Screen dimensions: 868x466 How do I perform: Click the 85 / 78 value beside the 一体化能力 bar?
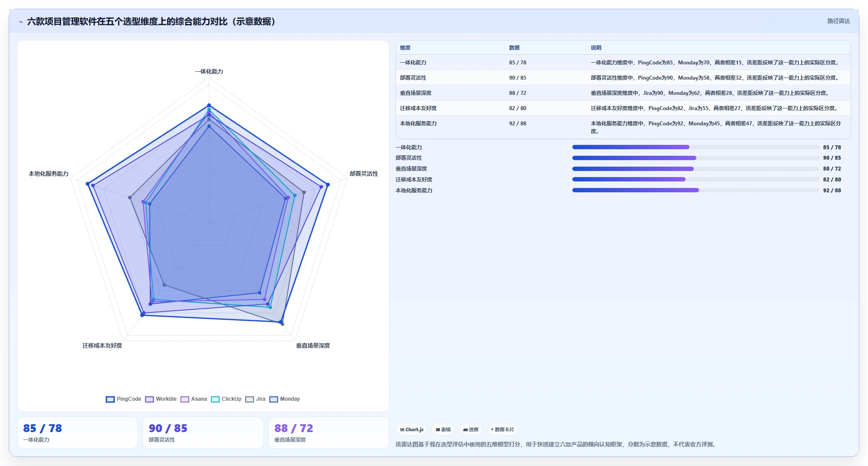832,148
